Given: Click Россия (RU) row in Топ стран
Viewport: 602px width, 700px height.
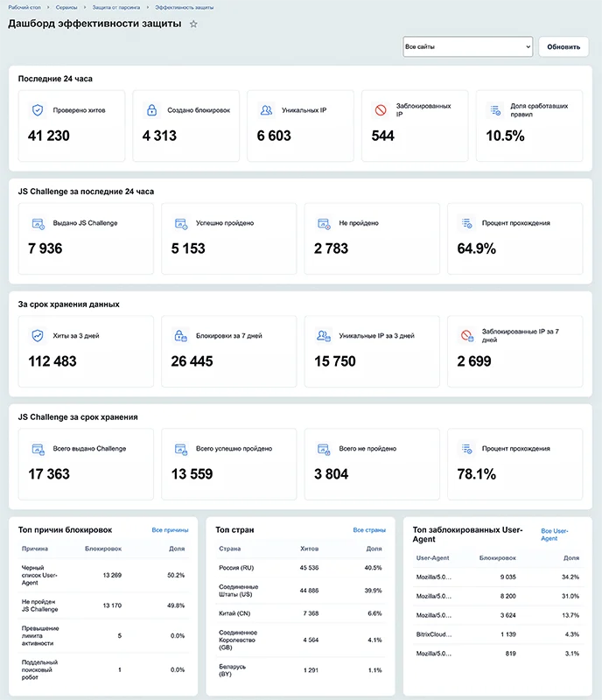Looking at the screenshot, I should 300,568.
